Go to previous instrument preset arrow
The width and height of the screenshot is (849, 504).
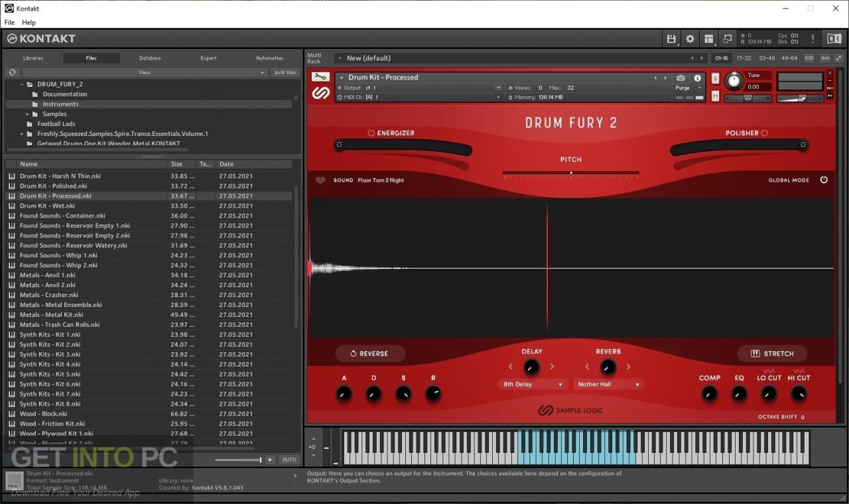(655, 78)
